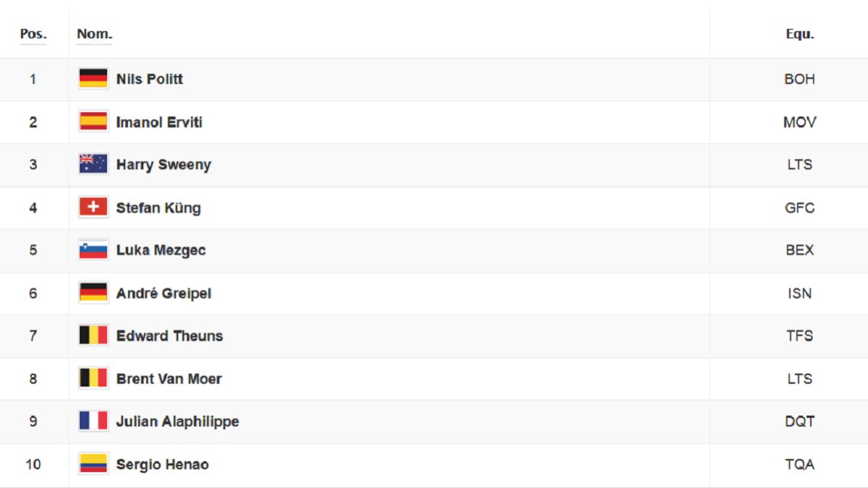Click the German flag beside André Greipel
868x488 pixels.
coord(93,293)
